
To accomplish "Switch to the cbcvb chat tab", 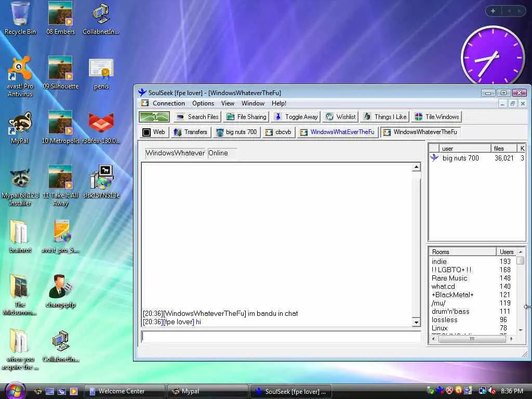I will 278,132.
